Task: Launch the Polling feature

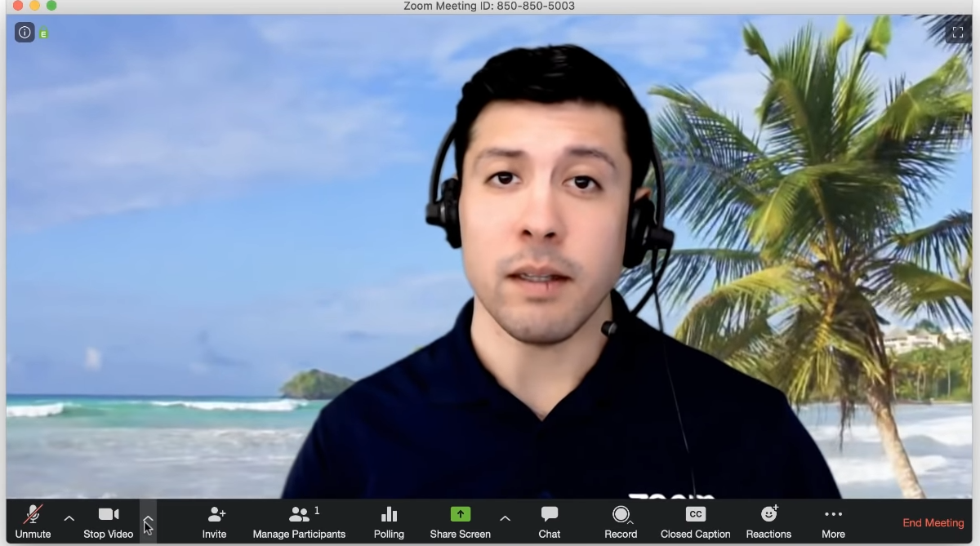Action: pyautogui.click(x=389, y=521)
